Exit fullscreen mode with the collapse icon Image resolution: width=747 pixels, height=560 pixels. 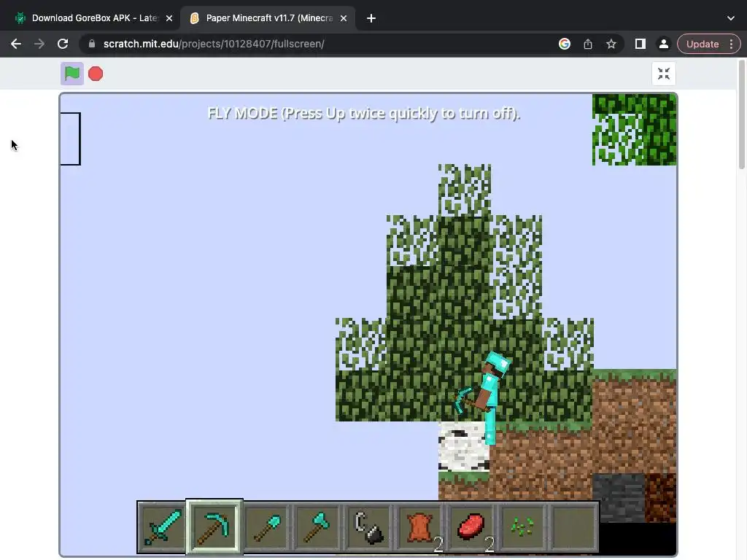click(664, 74)
